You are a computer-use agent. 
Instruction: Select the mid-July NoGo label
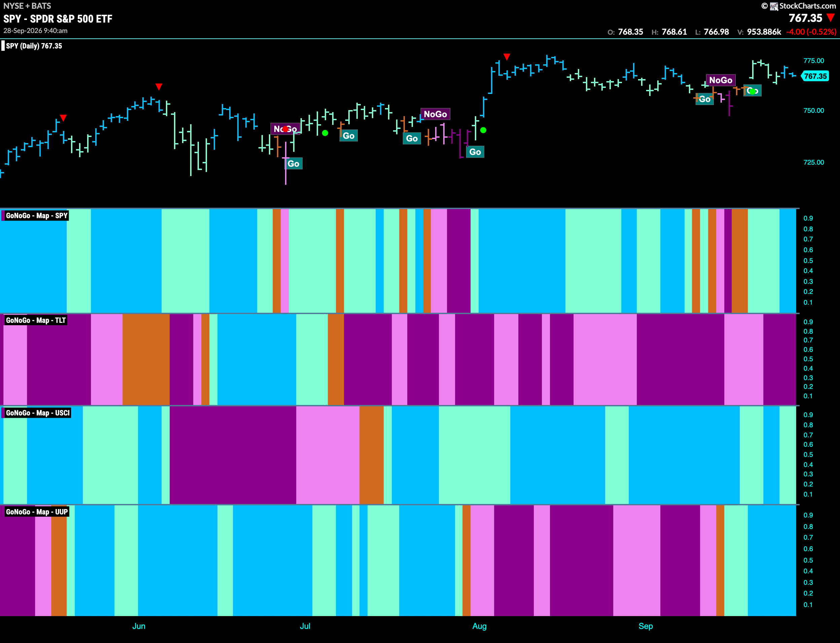pos(435,114)
